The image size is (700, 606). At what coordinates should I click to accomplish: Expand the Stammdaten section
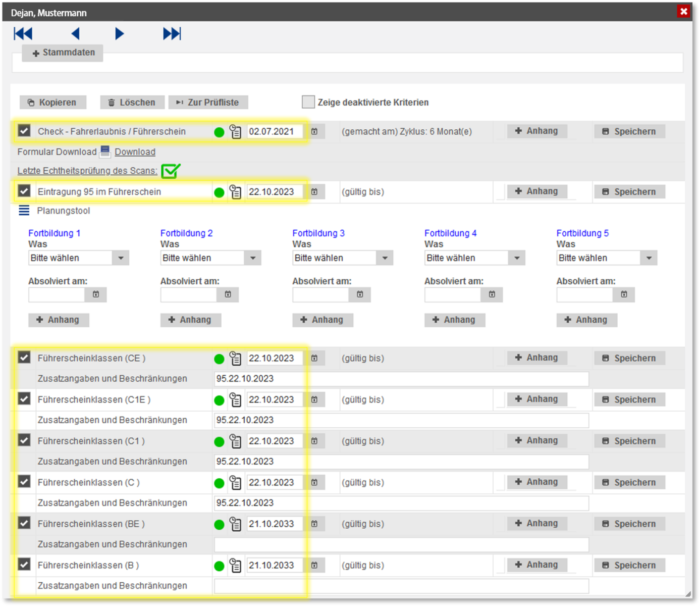point(63,53)
